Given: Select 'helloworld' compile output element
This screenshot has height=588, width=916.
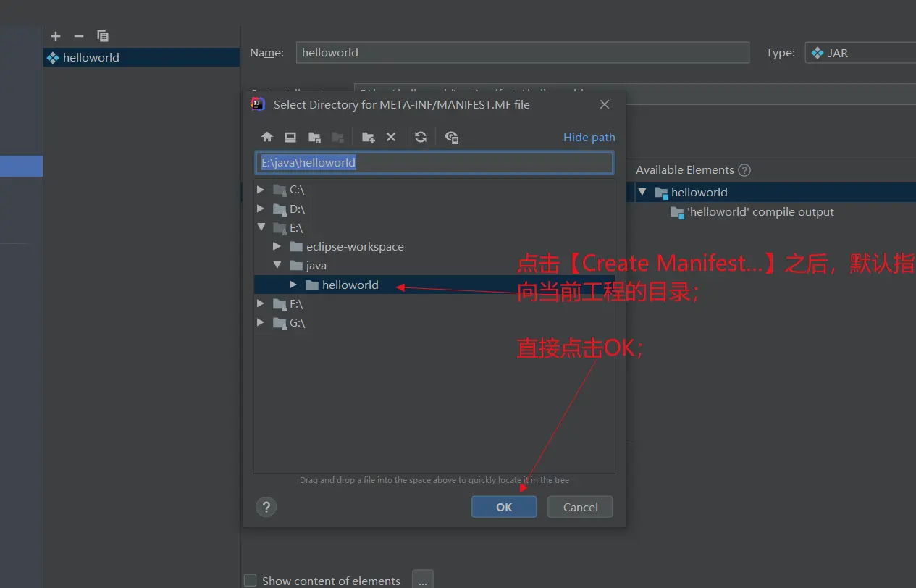Looking at the screenshot, I should coord(760,212).
